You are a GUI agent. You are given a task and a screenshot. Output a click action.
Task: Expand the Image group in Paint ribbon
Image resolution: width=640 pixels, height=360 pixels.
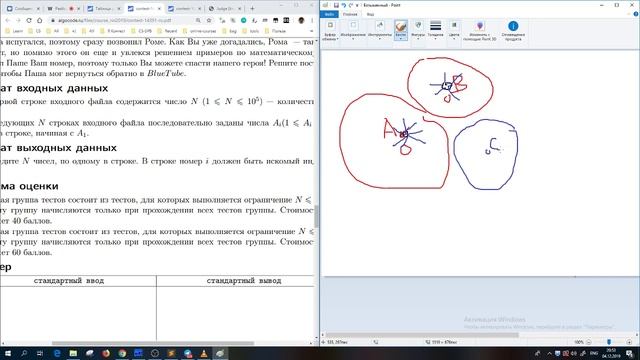(x=353, y=31)
